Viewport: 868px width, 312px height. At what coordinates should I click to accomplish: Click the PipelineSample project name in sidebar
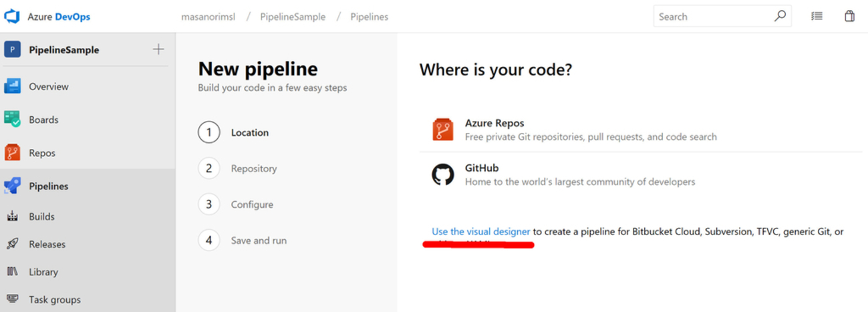pos(64,49)
